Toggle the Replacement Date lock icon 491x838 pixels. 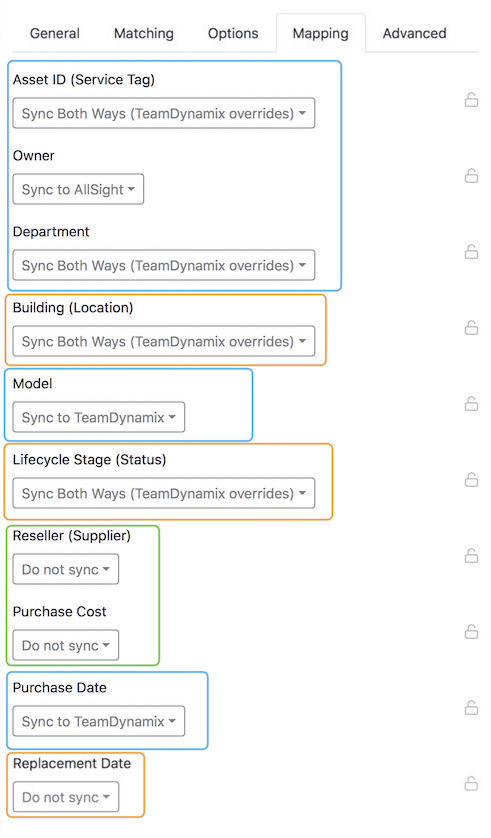tap(471, 783)
